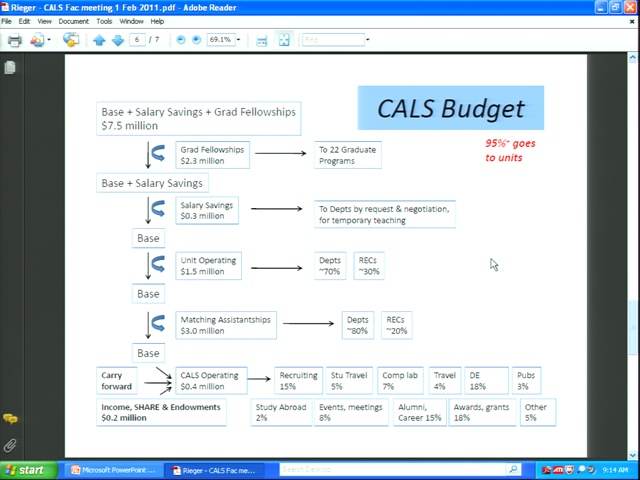Image resolution: width=640 pixels, height=480 pixels.
Task: Click the globe review icon
Action: pos(71,40)
